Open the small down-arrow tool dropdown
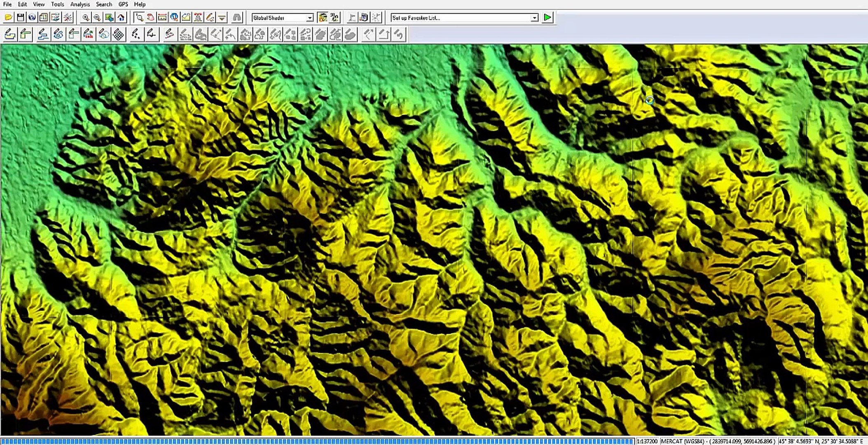The width and height of the screenshot is (868, 445). pos(222,17)
